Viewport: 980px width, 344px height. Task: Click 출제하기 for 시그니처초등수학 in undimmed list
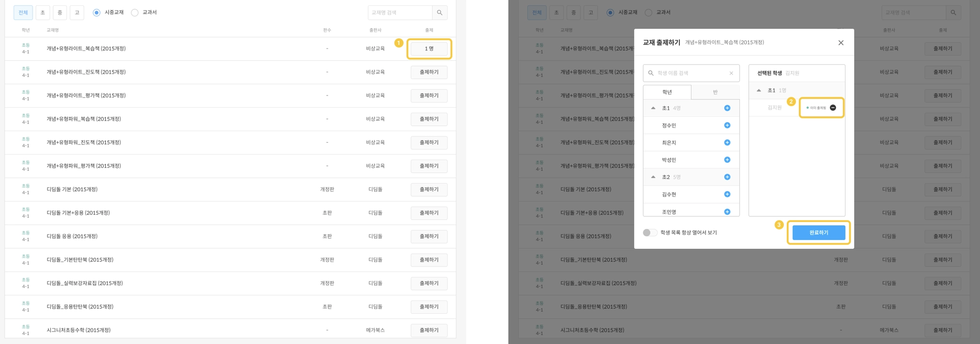(x=429, y=330)
